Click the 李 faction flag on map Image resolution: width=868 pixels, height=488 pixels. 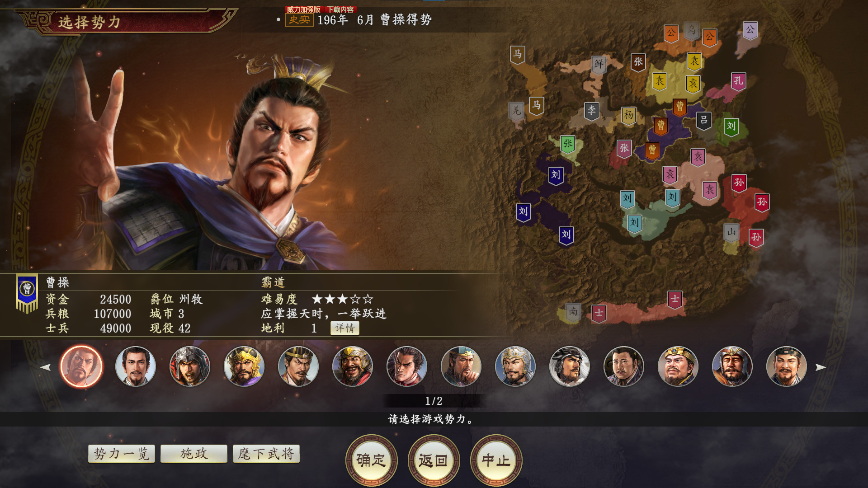pyautogui.click(x=592, y=111)
